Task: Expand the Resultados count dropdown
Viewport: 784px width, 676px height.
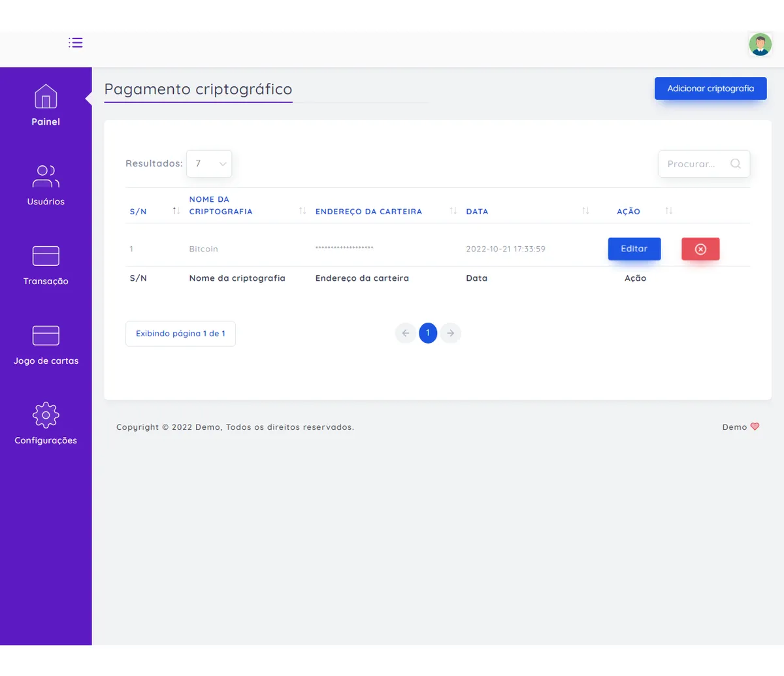Action: [x=209, y=164]
